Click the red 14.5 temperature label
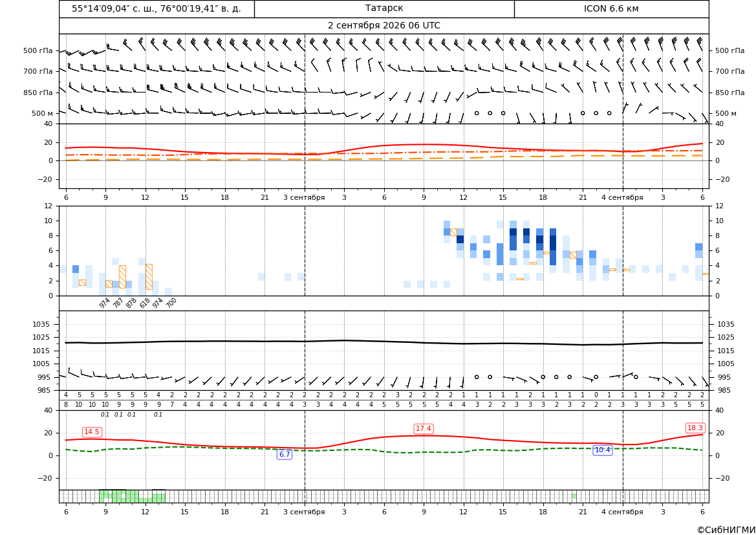 pos(92,431)
